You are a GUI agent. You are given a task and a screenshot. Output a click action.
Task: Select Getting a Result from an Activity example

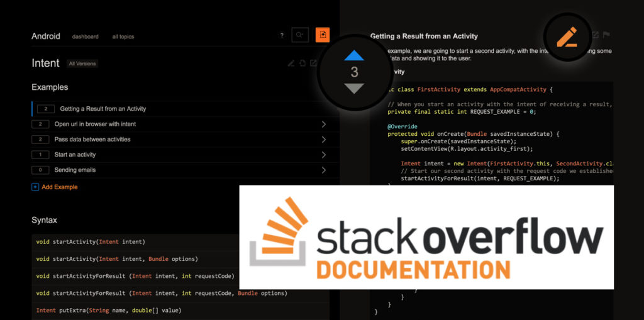click(103, 109)
